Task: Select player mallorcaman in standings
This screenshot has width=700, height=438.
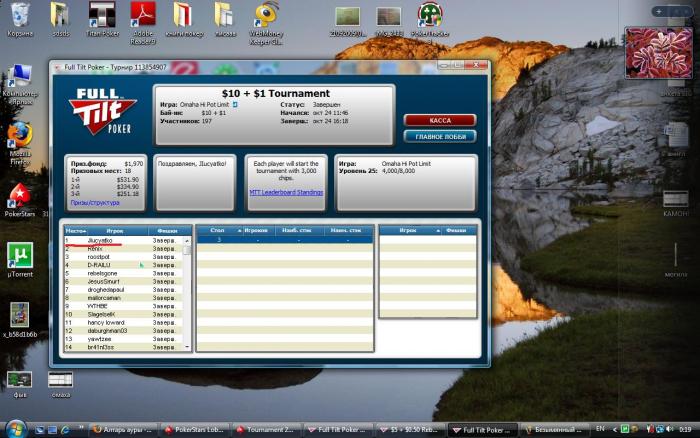Action: point(124,298)
